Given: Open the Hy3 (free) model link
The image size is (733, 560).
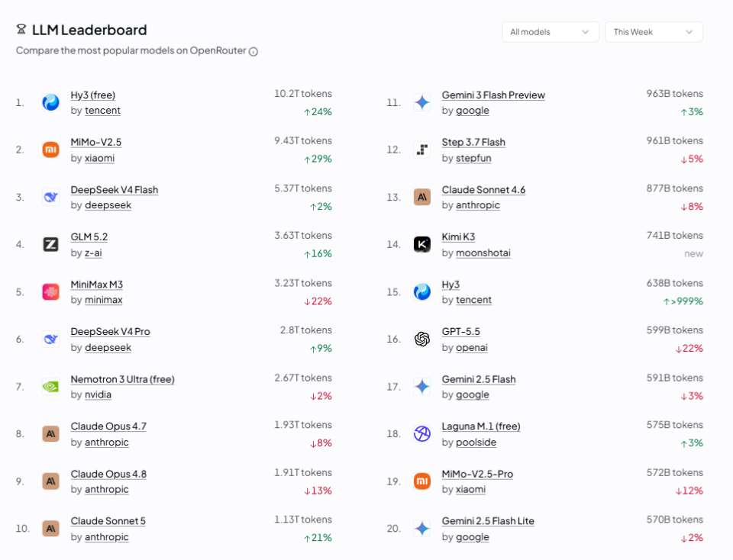Looking at the screenshot, I should (x=92, y=95).
